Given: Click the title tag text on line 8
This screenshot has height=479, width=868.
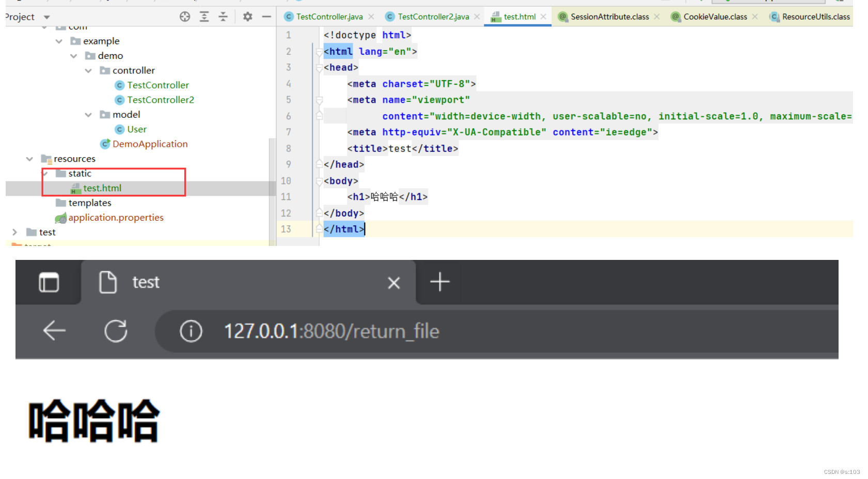Looking at the screenshot, I should [x=403, y=149].
